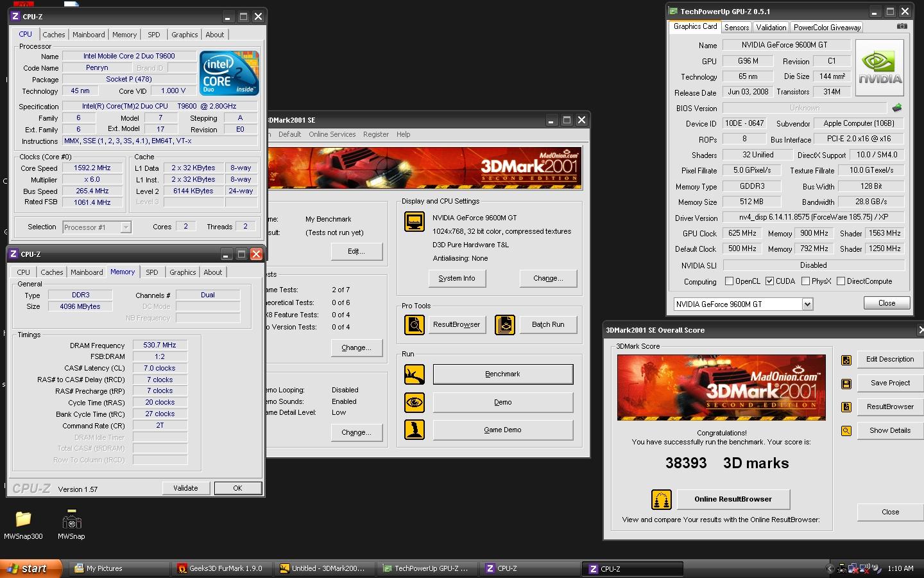Open the Help menu in 3DMark2001
This screenshot has height=578, width=924.
click(404, 134)
